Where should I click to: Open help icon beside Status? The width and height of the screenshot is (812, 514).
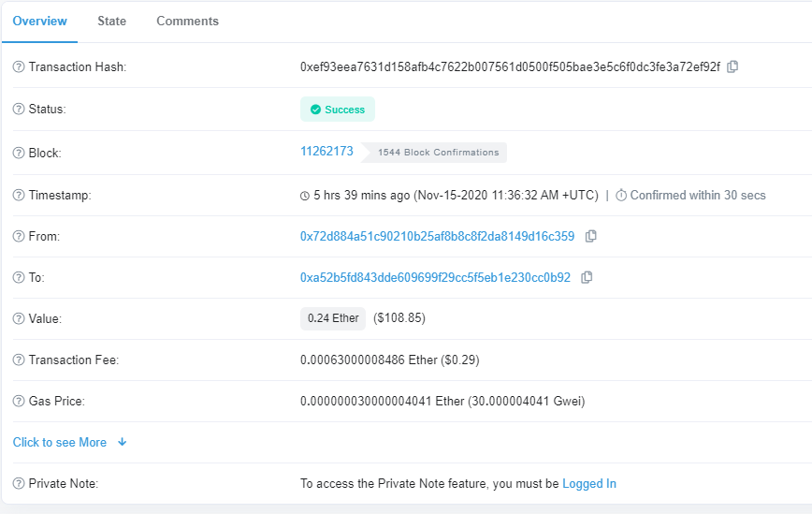(x=19, y=109)
